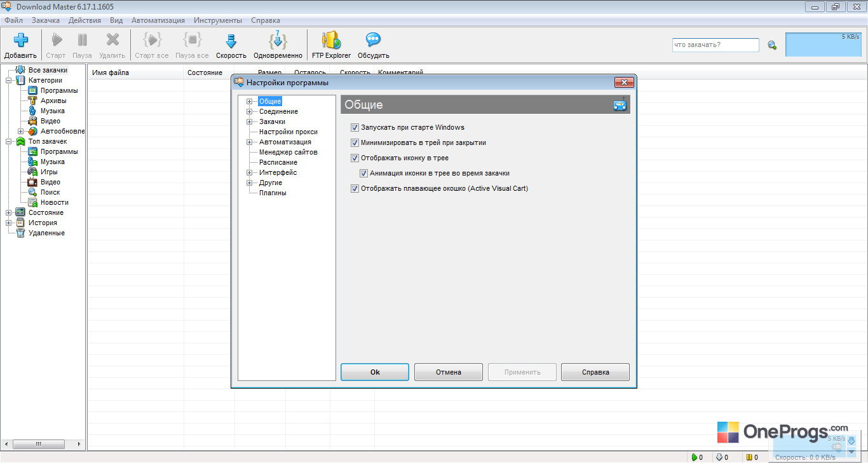868x463 pixels.
Task: Open Поиск in the sidebar tree
Action: pos(50,192)
